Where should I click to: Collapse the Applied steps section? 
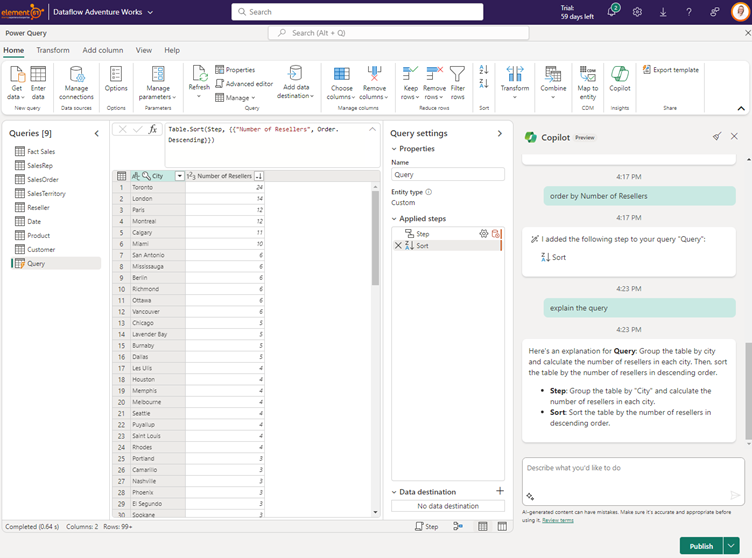(x=395, y=218)
